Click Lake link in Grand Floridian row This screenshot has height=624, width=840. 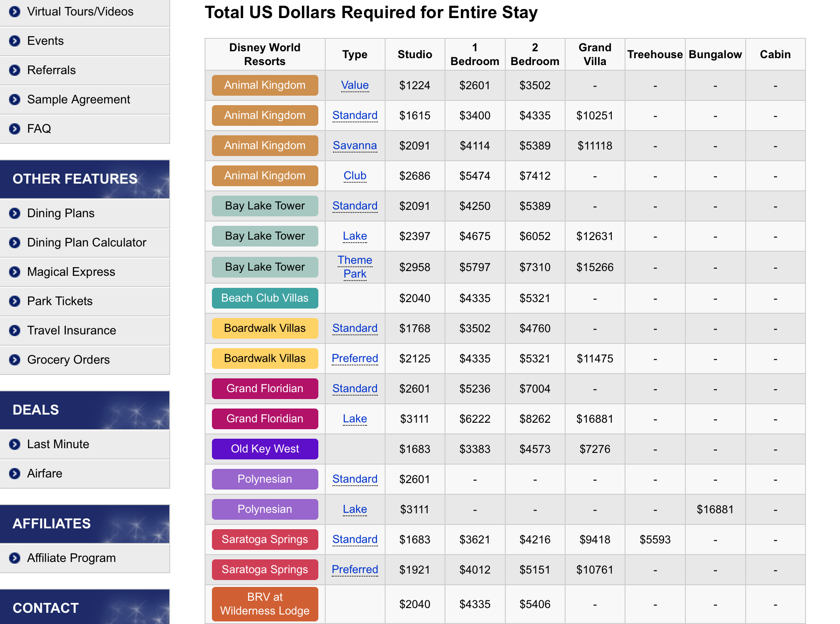[x=355, y=419]
